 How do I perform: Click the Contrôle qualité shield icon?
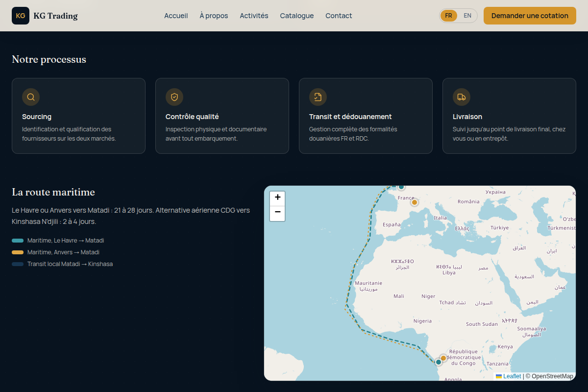[x=174, y=97]
